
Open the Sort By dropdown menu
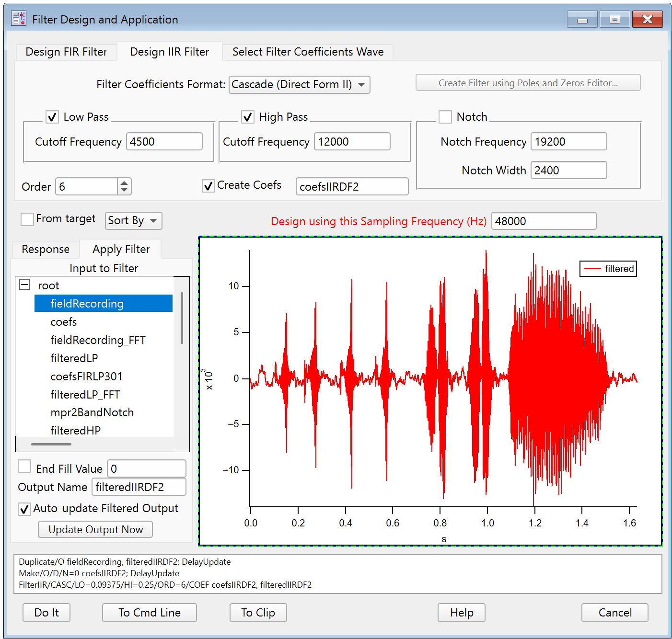133,221
